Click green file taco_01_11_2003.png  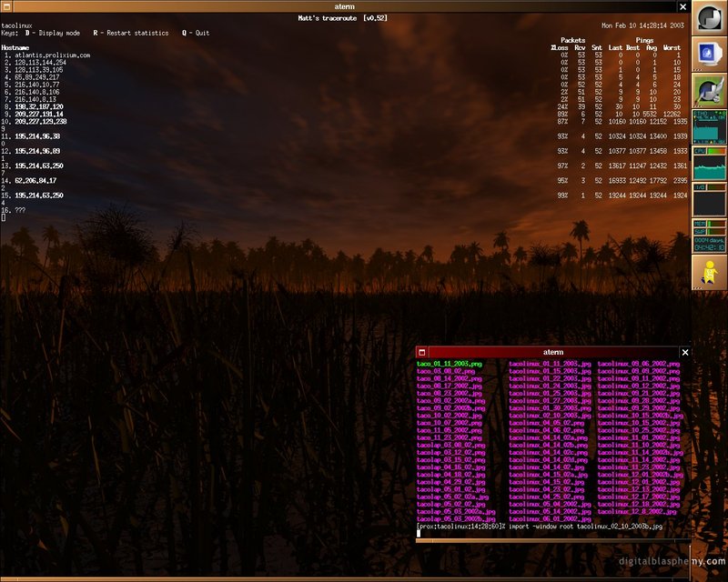(449, 364)
